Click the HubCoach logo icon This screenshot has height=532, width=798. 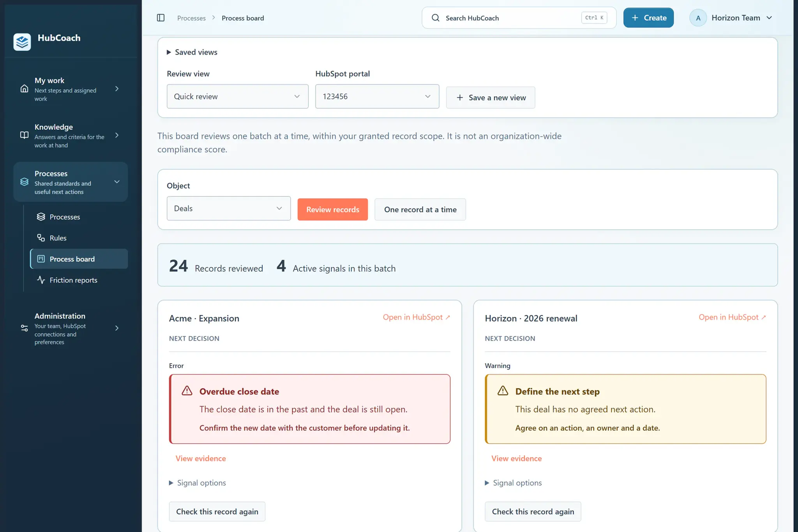[22, 42]
